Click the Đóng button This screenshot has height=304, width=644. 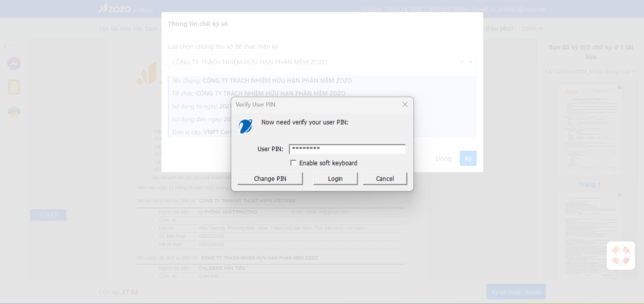tap(443, 158)
